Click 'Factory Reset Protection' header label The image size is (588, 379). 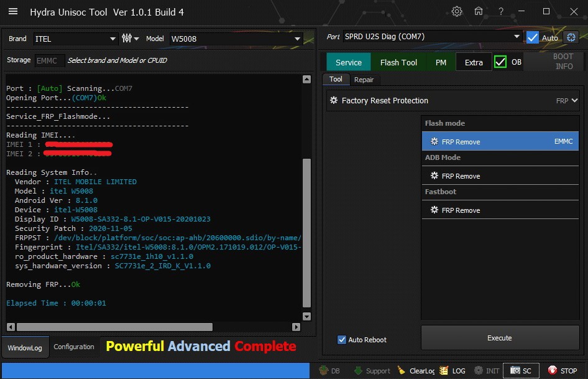coord(385,100)
